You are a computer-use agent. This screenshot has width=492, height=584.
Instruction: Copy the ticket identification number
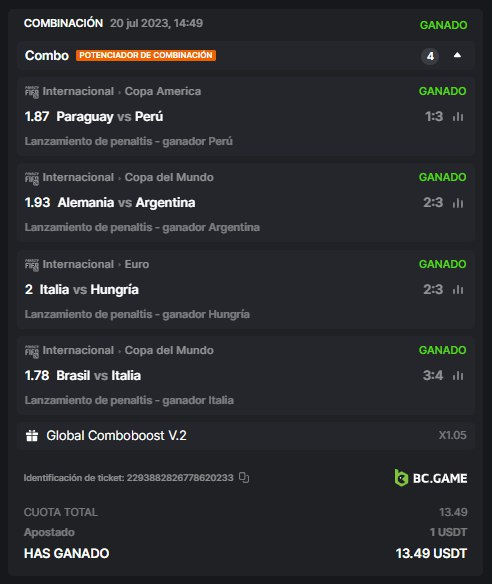point(244,477)
